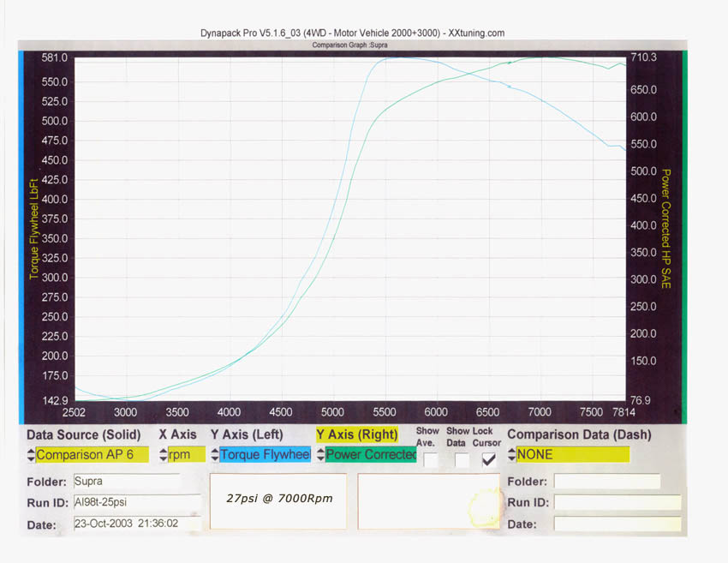Click the Folder field containing Supra
This screenshot has height=563, width=728.
pos(126,481)
